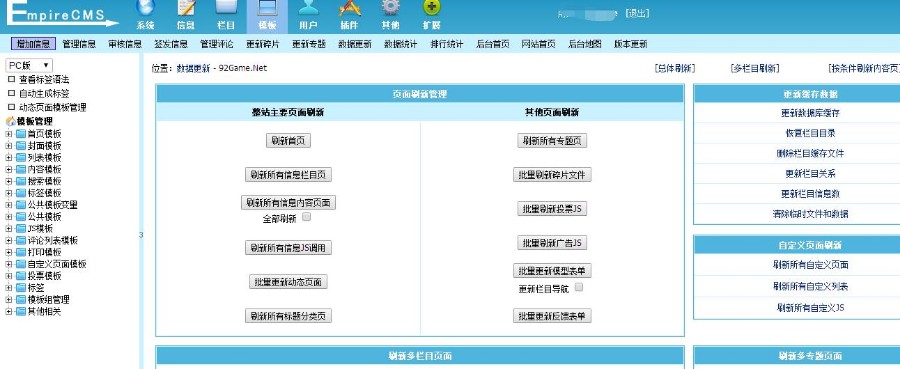Click folder icon of JS模板
This screenshot has height=369, width=900.
click(x=21, y=228)
